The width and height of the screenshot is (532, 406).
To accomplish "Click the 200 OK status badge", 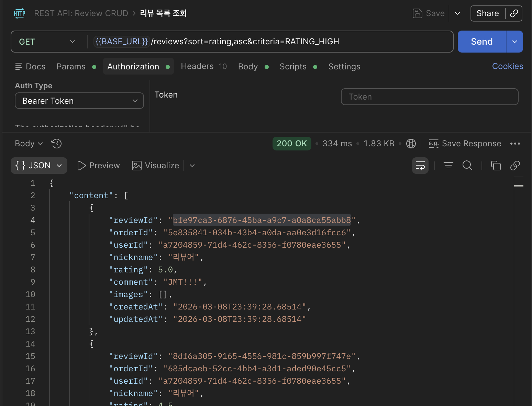I will coord(292,144).
